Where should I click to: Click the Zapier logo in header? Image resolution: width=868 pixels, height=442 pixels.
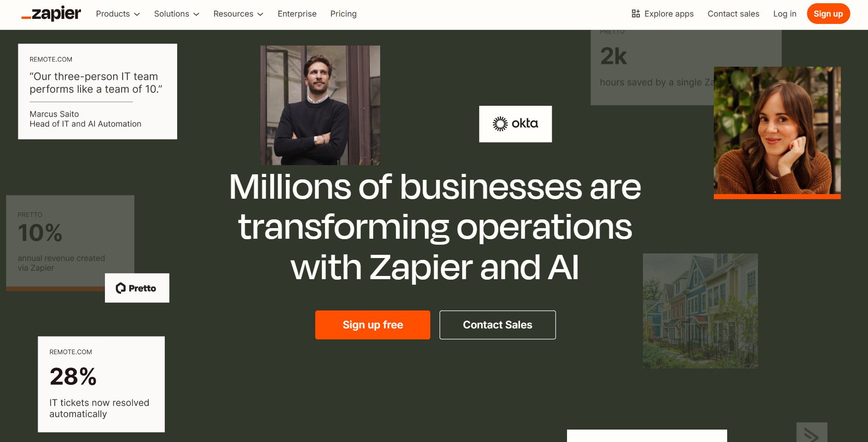51,14
